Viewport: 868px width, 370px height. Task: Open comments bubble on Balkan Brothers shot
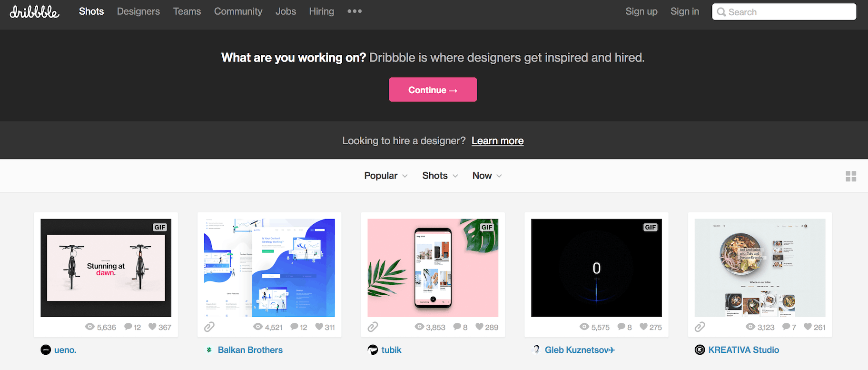click(x=295, y=327)
